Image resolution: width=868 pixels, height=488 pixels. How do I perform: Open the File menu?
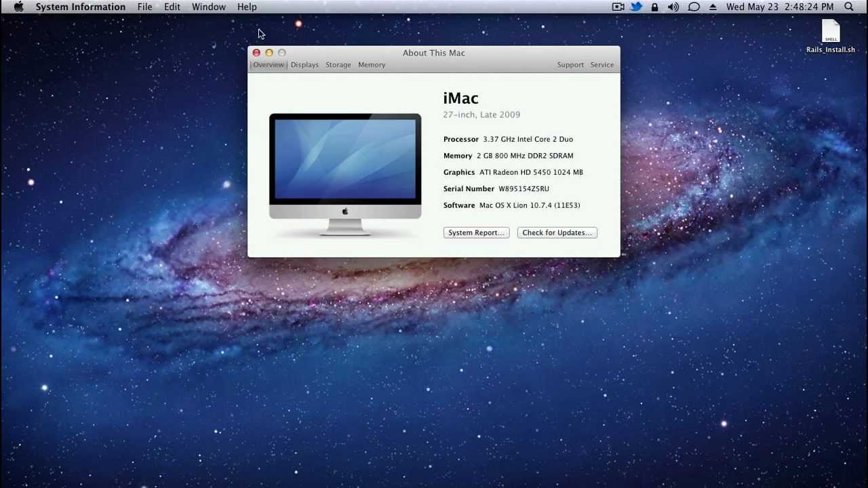point(144,7)
